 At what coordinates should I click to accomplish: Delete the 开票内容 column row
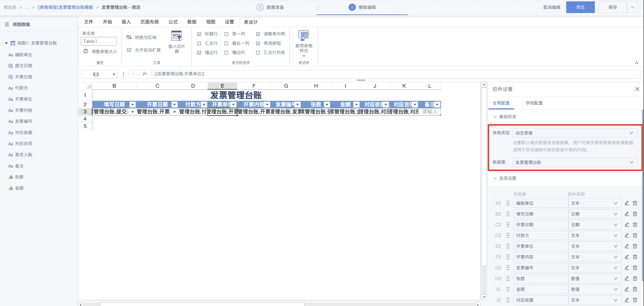635,257
